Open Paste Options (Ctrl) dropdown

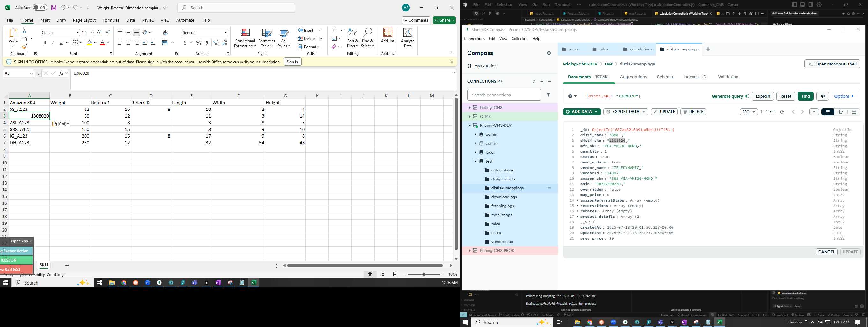point(61,124)
